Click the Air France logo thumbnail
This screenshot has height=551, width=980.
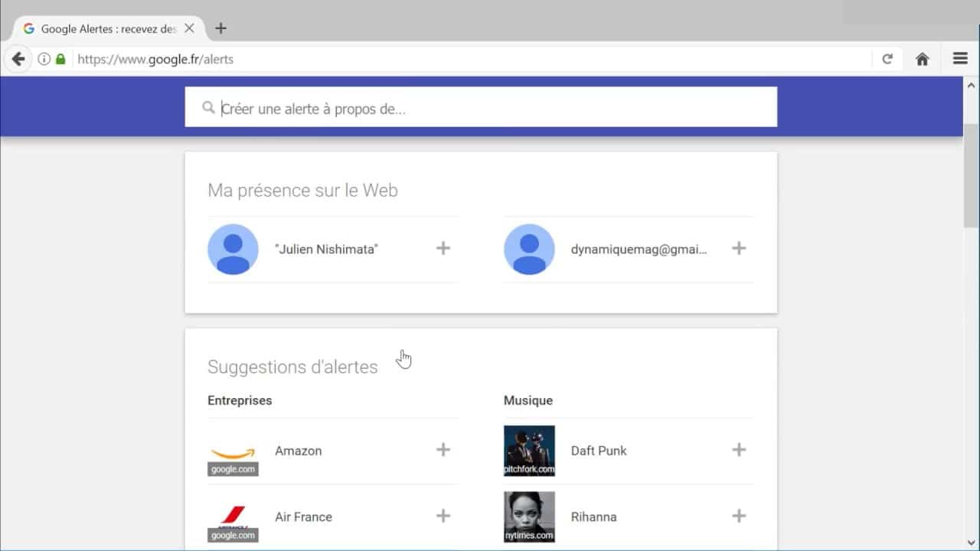pyautogui.click(x=233, y=517)
